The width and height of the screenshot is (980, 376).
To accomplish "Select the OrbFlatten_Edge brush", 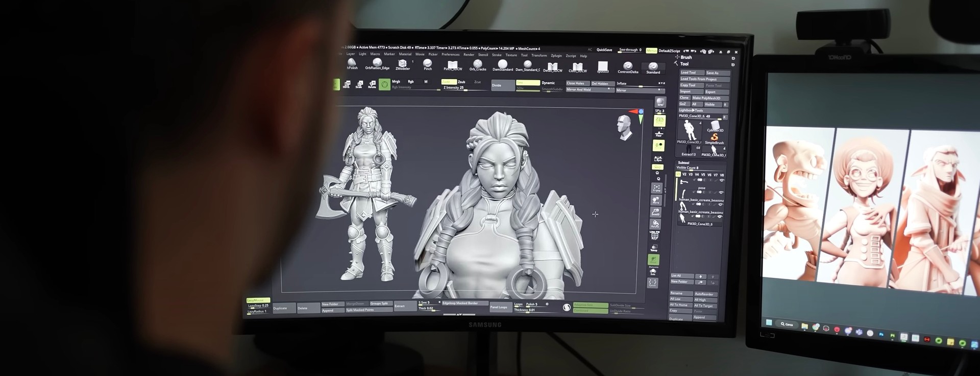I will [x=377, y=64].
